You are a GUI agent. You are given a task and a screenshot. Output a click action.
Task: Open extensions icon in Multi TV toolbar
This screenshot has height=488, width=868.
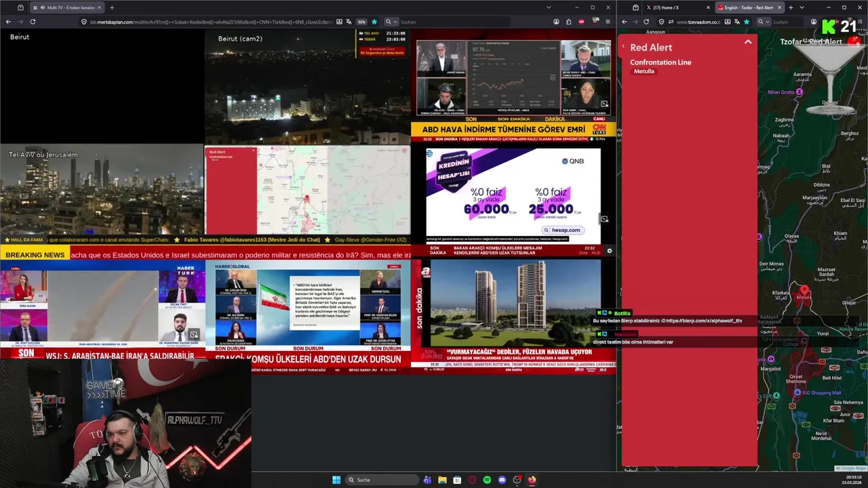tap(568, 22)
